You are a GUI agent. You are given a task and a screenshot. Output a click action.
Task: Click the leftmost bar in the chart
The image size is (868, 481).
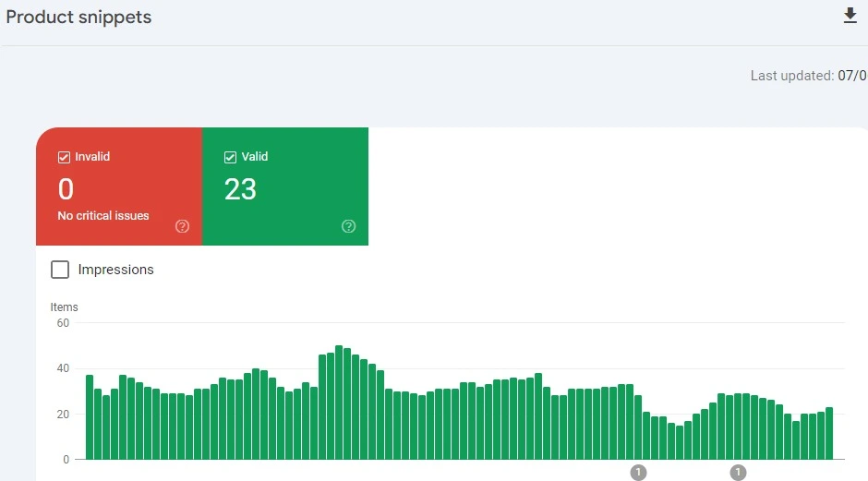click(x=90, y=417)
